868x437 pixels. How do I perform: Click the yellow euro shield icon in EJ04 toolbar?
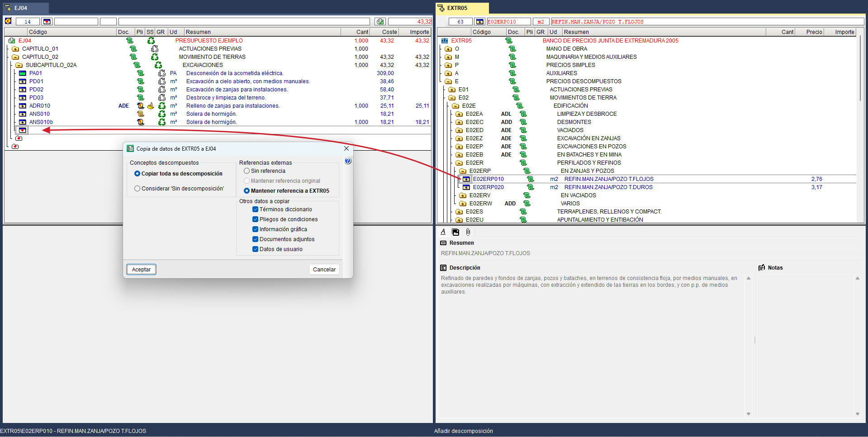[8, 21]
